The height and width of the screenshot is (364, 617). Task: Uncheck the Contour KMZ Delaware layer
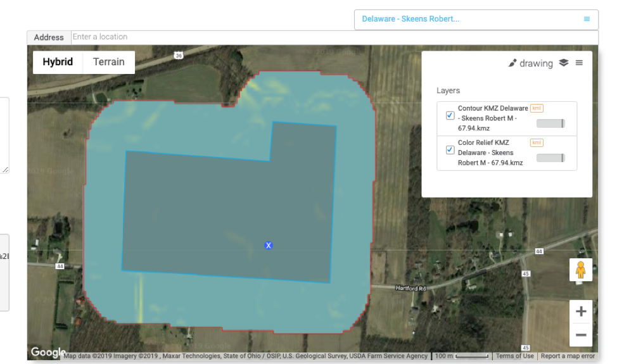(x=450, y=115)
